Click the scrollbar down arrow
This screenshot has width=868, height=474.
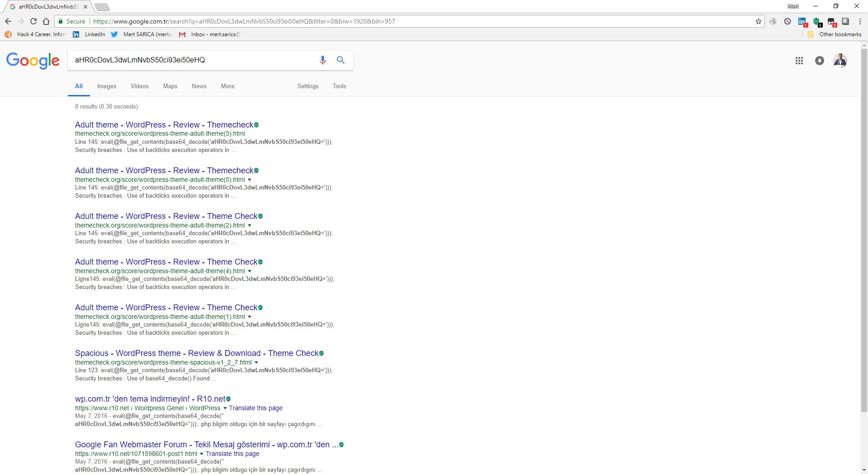coord(864,470)
